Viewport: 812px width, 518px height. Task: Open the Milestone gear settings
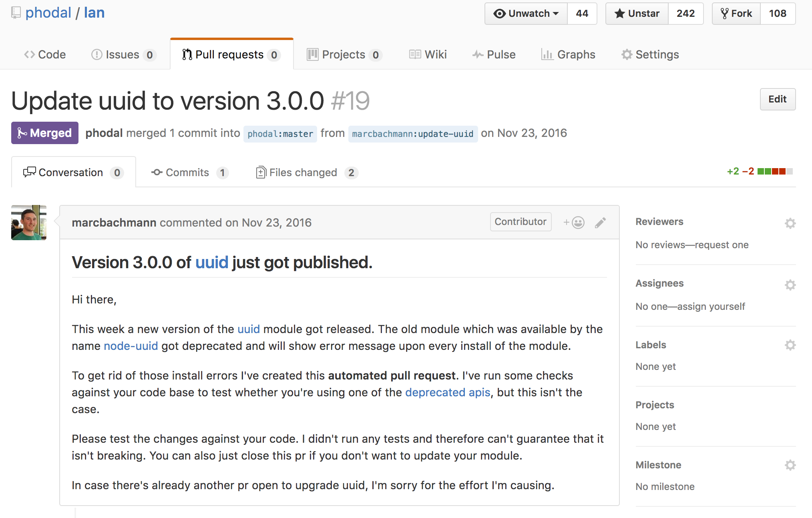click(x=790, y=465)
